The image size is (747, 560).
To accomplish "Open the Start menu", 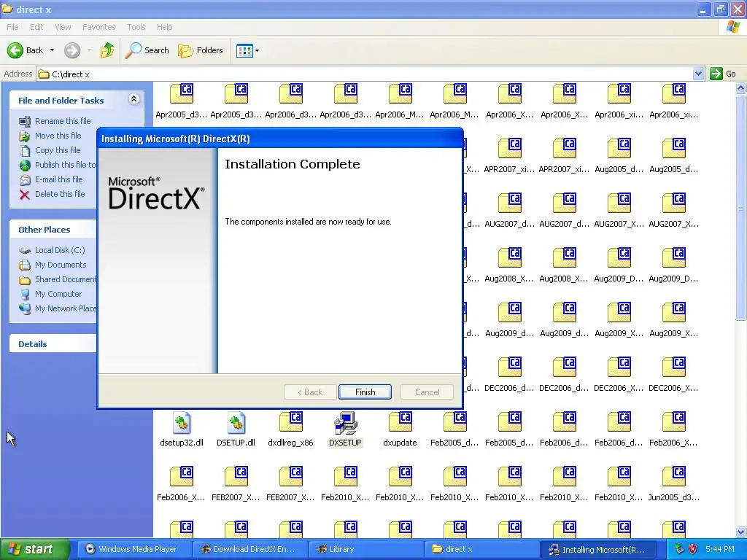I will [34, 550].
